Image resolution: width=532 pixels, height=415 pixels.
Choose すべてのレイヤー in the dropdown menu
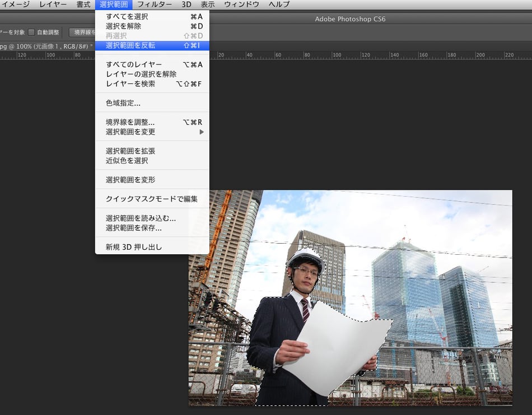click(134, 64)
